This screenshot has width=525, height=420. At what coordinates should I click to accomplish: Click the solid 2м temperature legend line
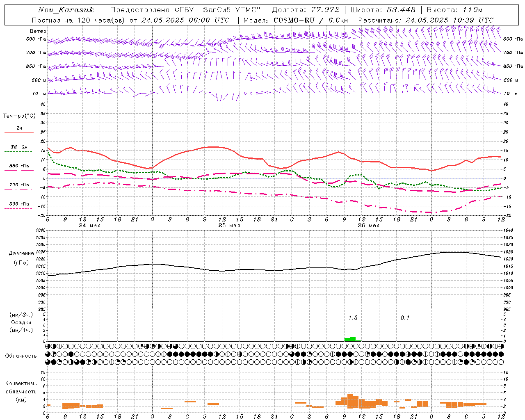pos(19,133)
